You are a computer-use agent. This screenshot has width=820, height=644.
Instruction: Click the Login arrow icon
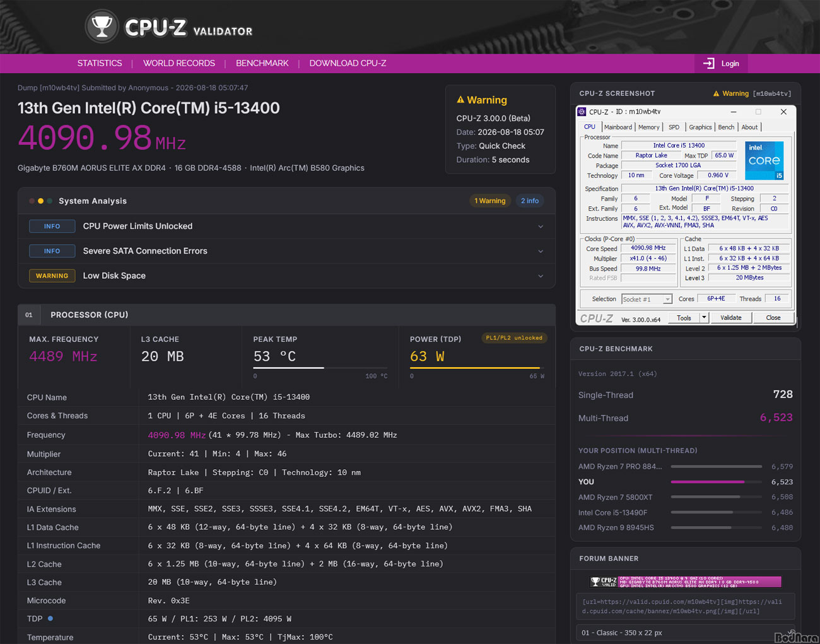tap(708, 64)
